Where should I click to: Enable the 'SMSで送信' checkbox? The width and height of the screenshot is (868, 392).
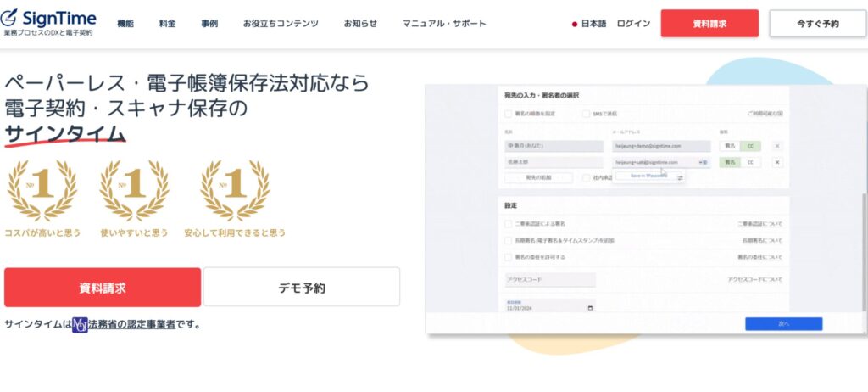(586, 113)
